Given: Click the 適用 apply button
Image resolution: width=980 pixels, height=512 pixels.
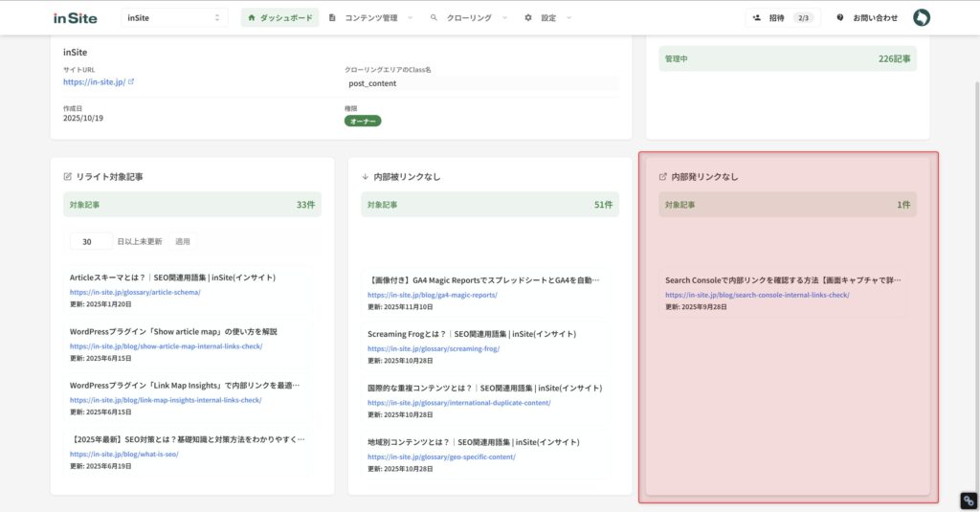Looking at the screenshot, I should tap(183, 241).
